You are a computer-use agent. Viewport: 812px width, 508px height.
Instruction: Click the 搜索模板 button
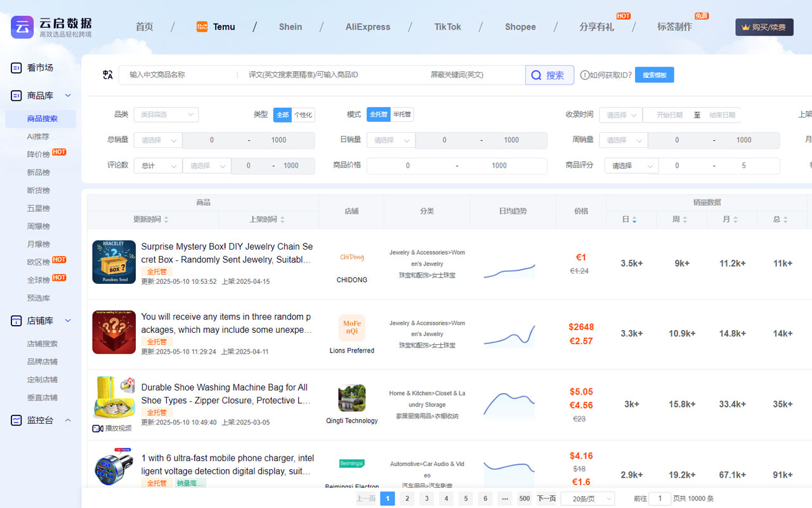click(x=655, y=75)
